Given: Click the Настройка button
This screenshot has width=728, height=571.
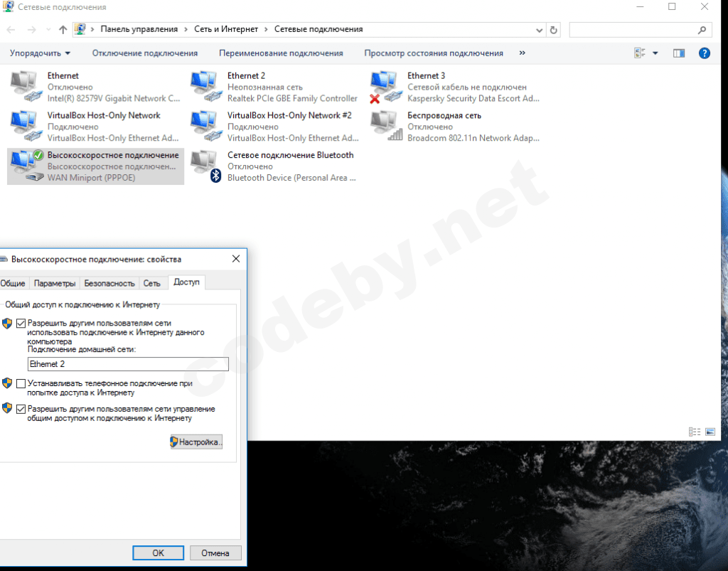Looking at the screenshot, I should point(196,442).
